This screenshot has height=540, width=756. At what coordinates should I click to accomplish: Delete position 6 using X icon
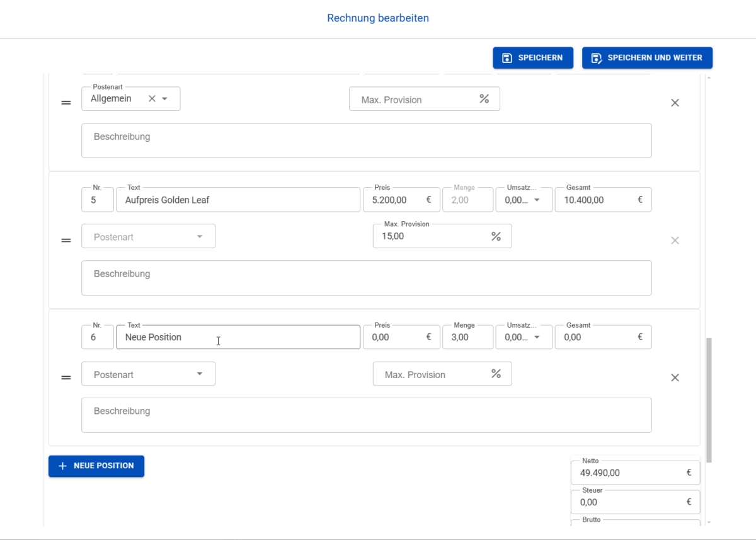point(675,377)
